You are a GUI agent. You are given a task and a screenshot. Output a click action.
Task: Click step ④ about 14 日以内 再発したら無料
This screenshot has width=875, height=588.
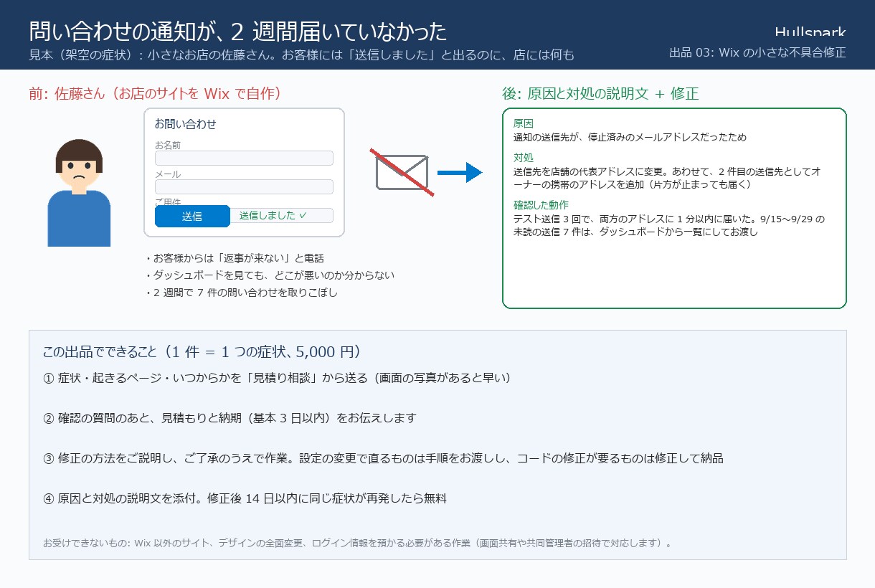245,498
